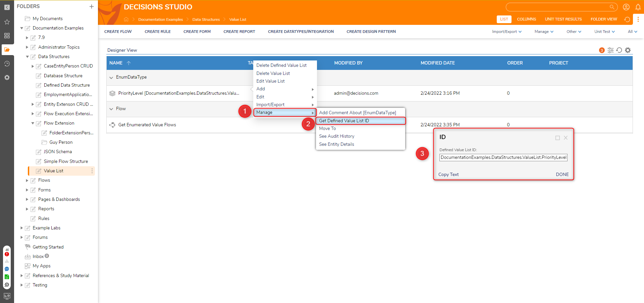This screenshot has height=303, width=644.
Task: Click the My Apps icon
Action: click(28, 266)
